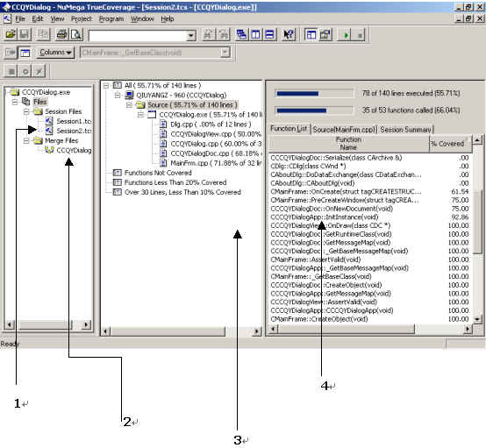Click the Stop button beside Run
Screen dimensions: 486x448
point(360,35)
